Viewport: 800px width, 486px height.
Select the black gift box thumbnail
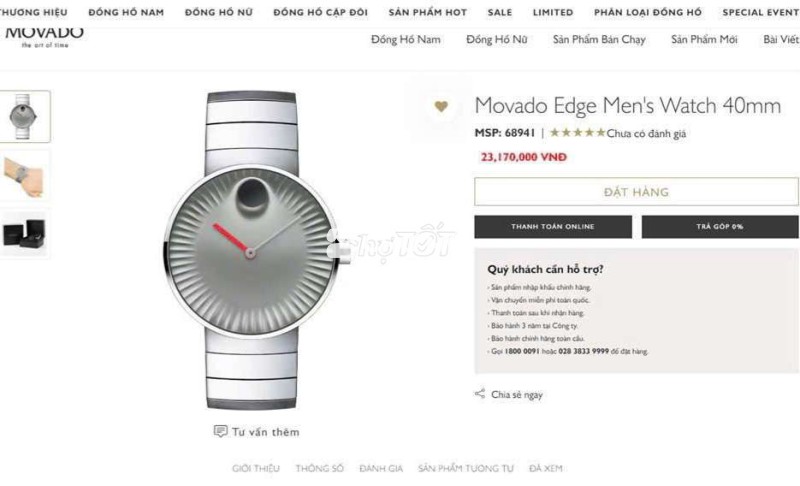[x=24, y=234]
